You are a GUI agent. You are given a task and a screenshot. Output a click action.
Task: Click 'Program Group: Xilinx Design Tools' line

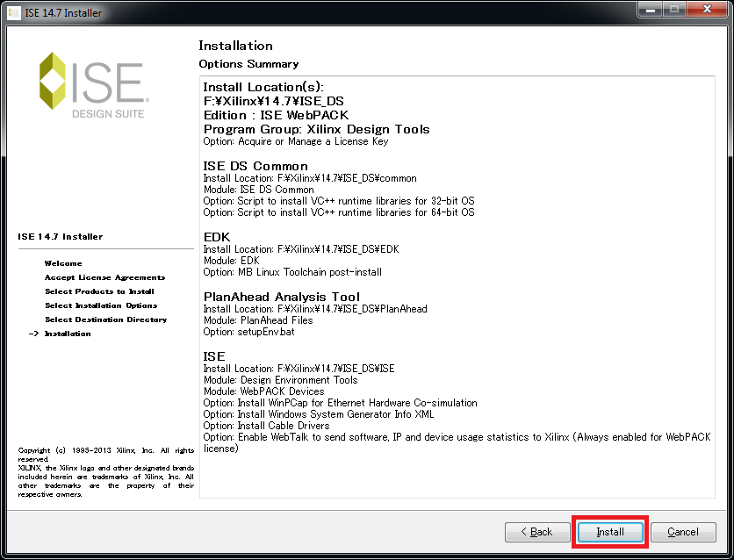(x=316, y=129)
